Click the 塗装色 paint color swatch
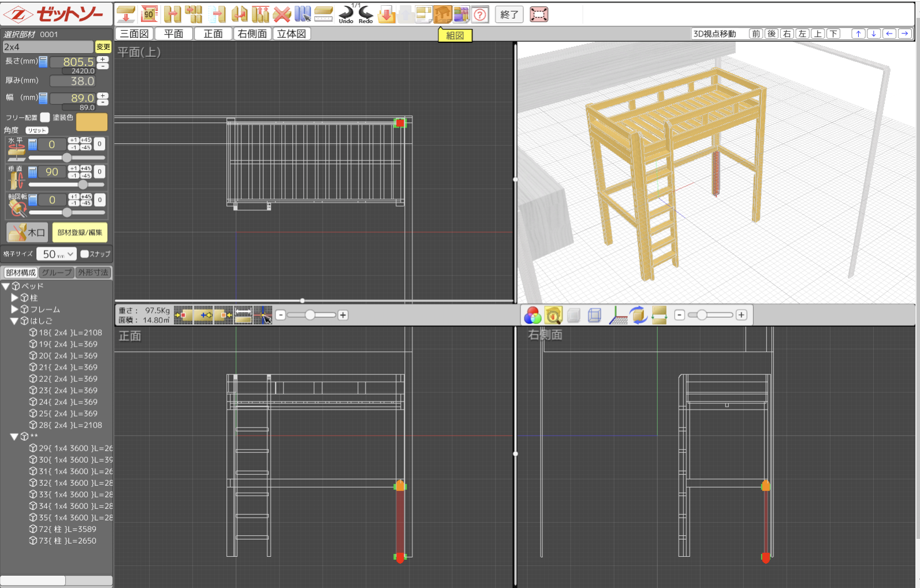The height and width of the screenshot is (588, 920). coord(92,122)
